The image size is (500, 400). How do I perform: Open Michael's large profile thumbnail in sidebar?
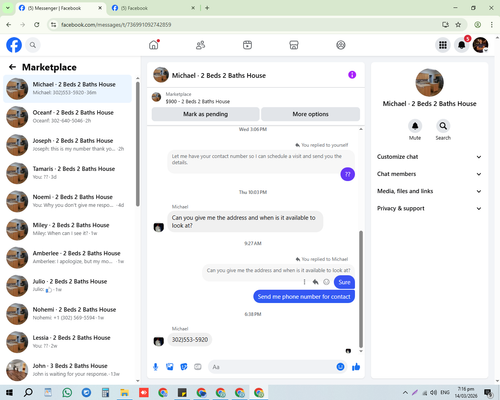point(429,83)
